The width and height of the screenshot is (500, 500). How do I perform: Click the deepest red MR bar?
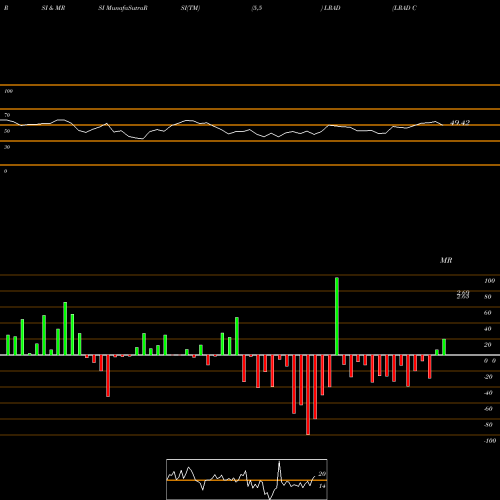click(308, 395)
